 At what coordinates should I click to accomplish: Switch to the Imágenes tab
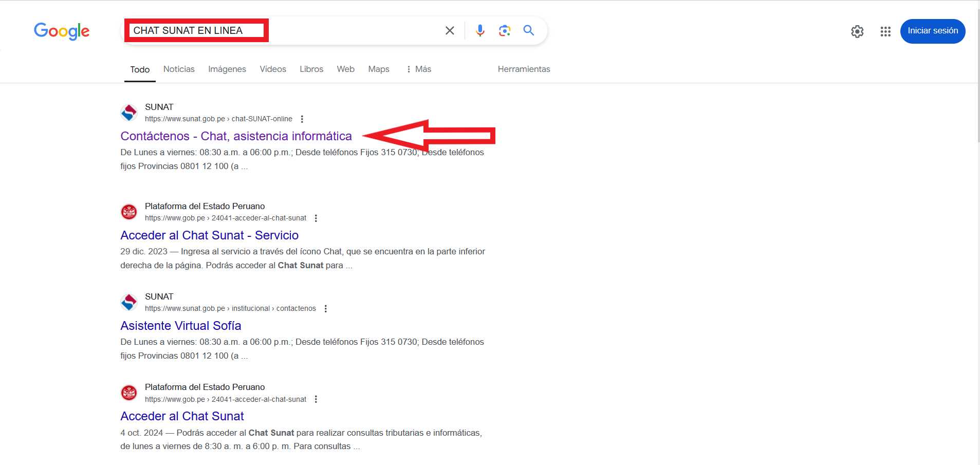(x=227, y=69)
